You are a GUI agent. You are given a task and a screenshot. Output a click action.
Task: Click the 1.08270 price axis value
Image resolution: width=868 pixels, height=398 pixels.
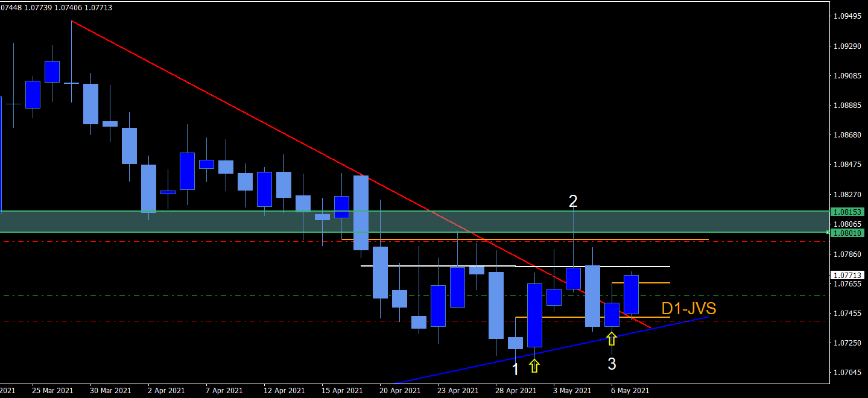847,194
